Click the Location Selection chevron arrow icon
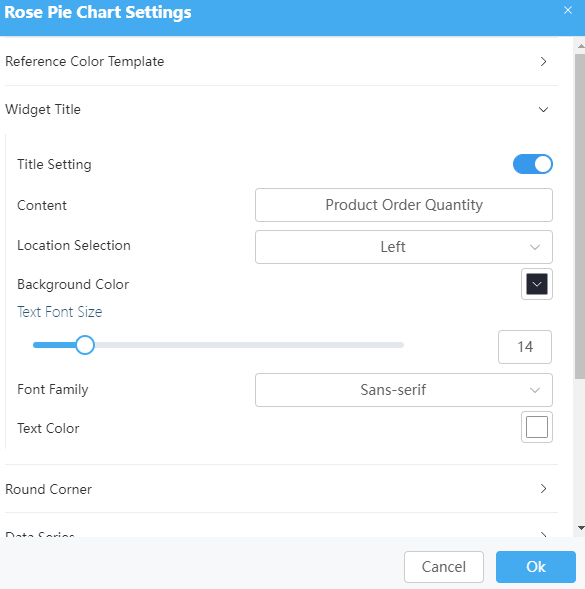Screen dimensions: 585x589 [x=535, y=247]
